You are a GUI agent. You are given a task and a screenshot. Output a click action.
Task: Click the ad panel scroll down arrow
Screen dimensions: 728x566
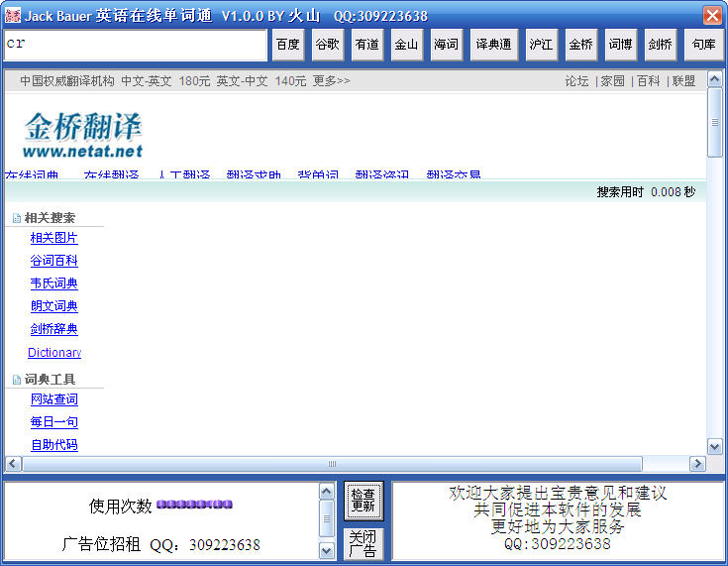point(327,551)
